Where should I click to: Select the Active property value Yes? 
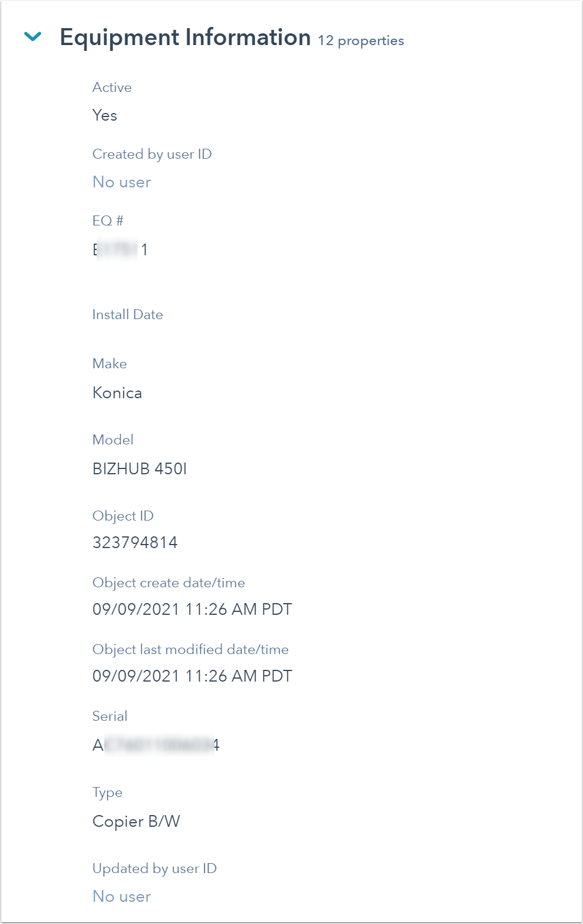click(105, 115)
